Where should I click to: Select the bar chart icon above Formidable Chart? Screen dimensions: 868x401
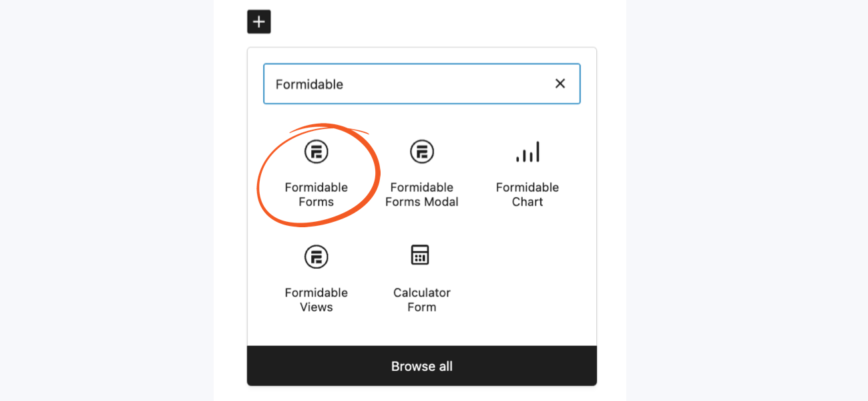tap(527, 152)
